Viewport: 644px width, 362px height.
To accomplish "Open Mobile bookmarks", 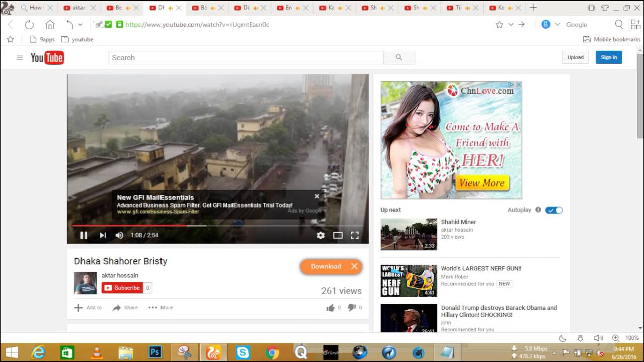I will coord(612,39).
